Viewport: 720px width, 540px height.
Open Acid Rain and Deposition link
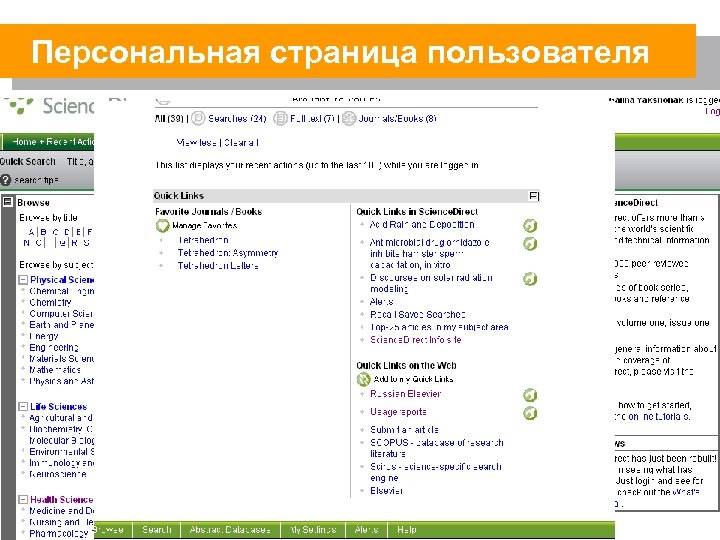click(422, 225)
